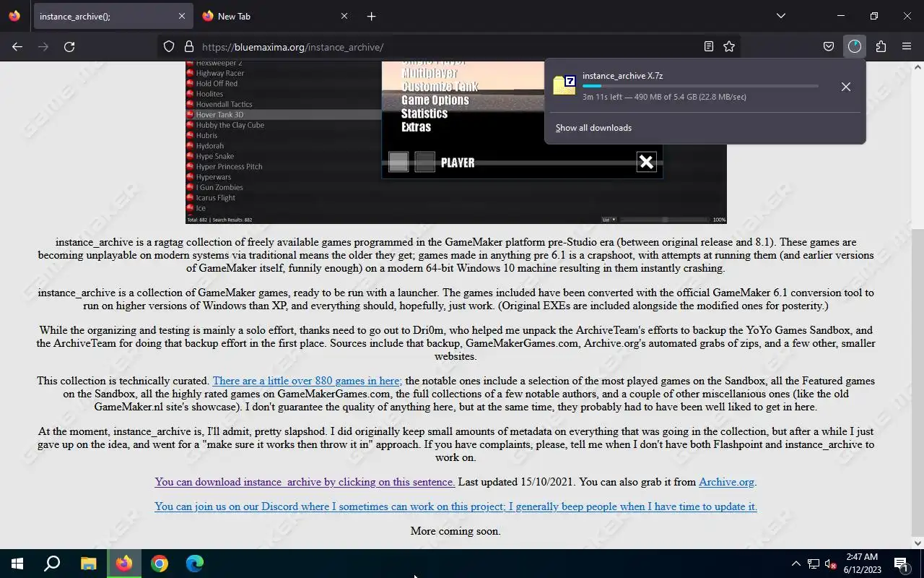Click download name 'instance_archive X.7z'

(x=623, y=75)
